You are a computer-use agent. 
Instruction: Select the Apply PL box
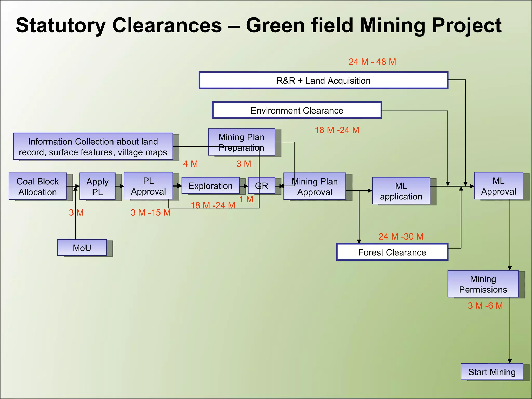click(97, 186)
